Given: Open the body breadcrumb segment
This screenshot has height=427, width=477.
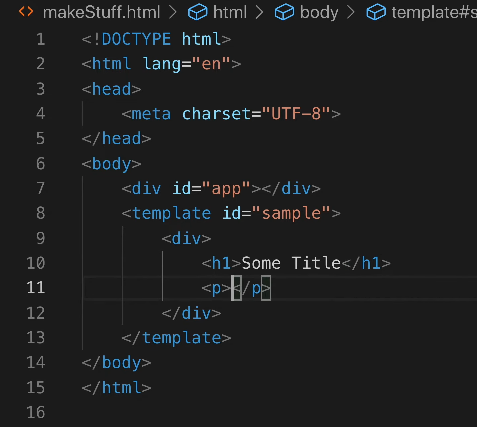Looking at the screenshot, I should pyautogui.click(x=319, y=13).
